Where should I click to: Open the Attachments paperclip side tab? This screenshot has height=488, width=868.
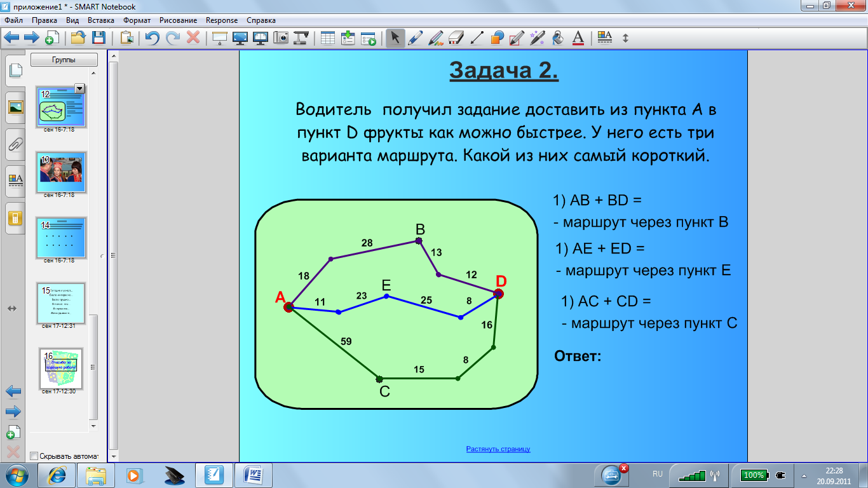(15, 146)
